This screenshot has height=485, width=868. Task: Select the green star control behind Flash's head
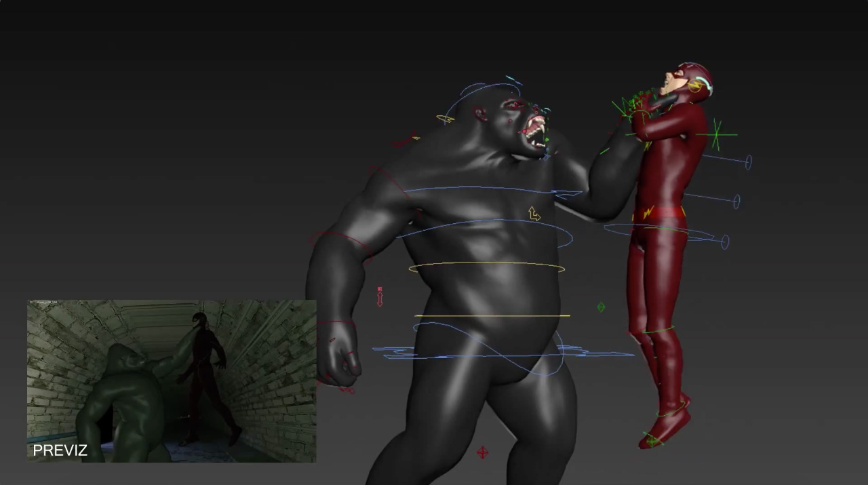click(715, 134)
